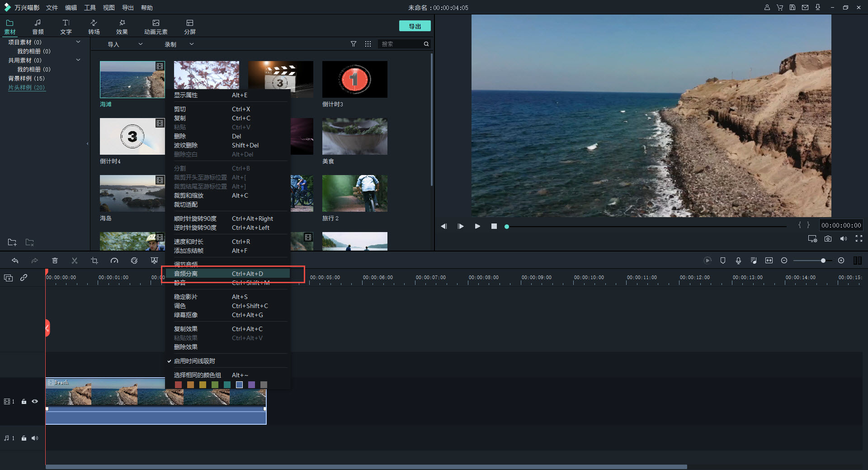This screenshot has height=470, width=868.
Task: Click the trash delete icon in timeline toolbar
Action: (55, 261)
